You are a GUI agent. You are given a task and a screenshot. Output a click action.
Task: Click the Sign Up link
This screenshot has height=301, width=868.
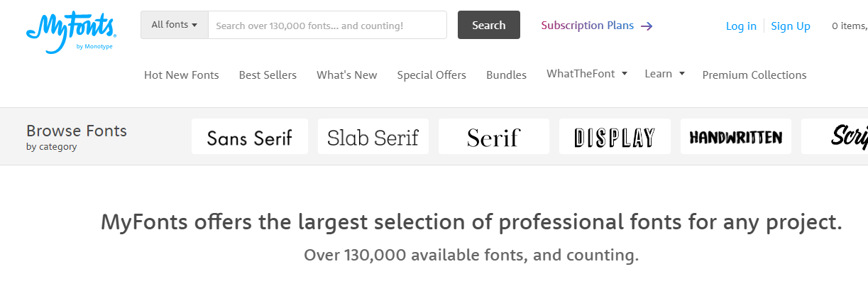[791, 26]
